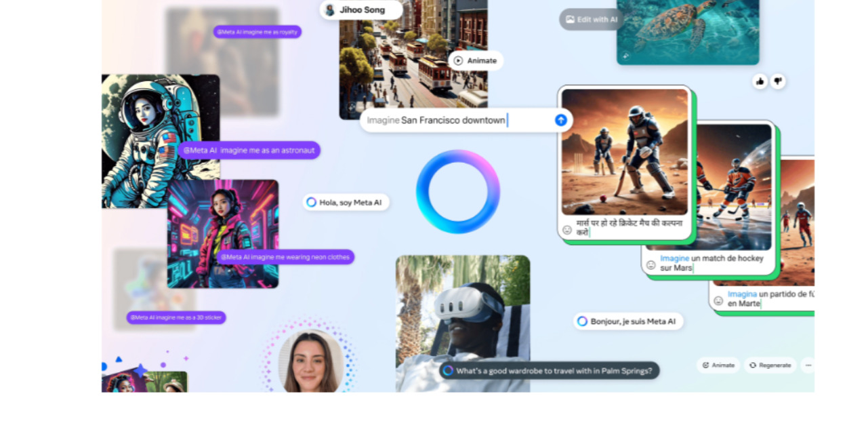This screenshot has height=434, width=868.
Task: Click the 'imagine me as an astronaut' bubble
Action: (x=249, y=151)
